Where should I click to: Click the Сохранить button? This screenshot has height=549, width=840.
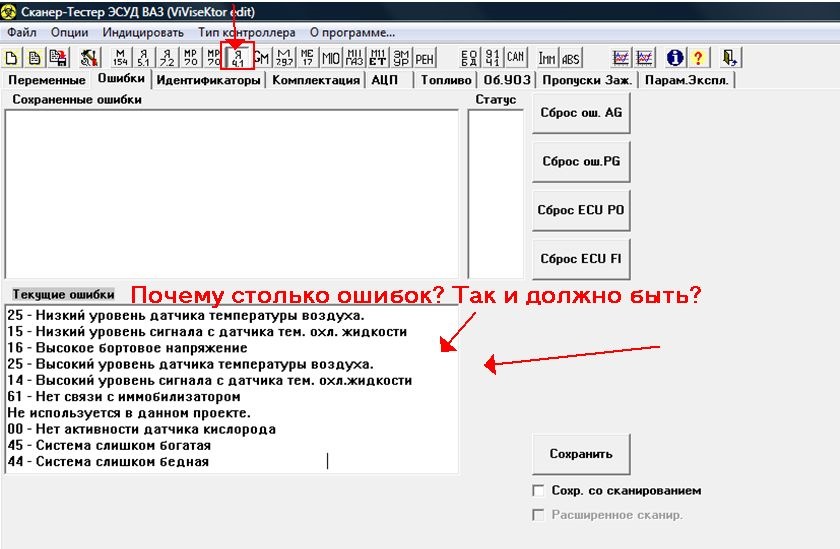(x=581, y=454)
